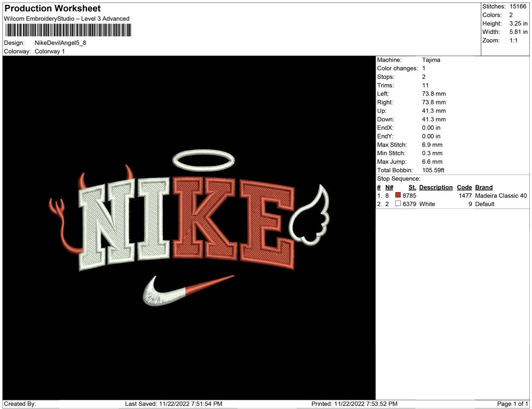Image resolution: width=532 pixels, height=409 pixels.
Task: Click the EndX value '0.00 in'
Action: click(x=431, y=127)
